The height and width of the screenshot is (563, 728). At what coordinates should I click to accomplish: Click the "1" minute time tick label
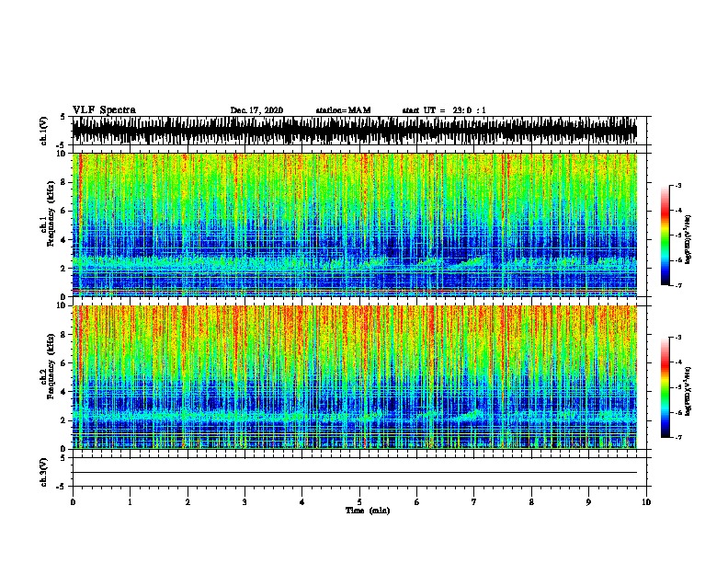130,502
